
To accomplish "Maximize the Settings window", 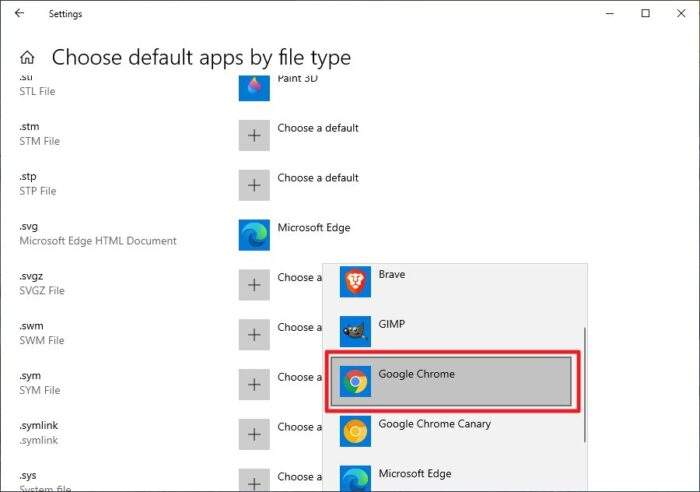I will pos(646,13).
